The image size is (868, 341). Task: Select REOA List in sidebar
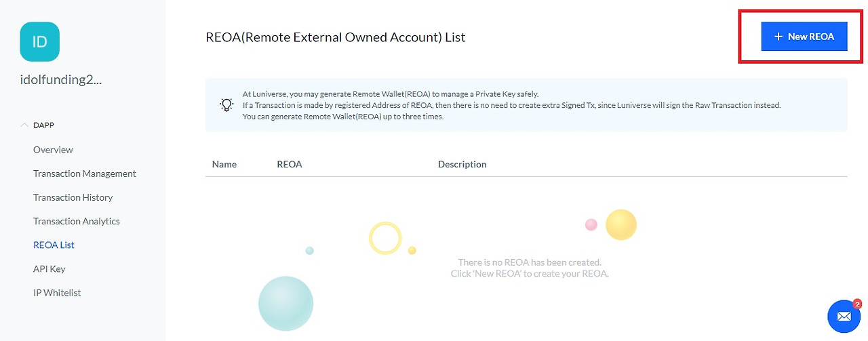click(54, 245)
